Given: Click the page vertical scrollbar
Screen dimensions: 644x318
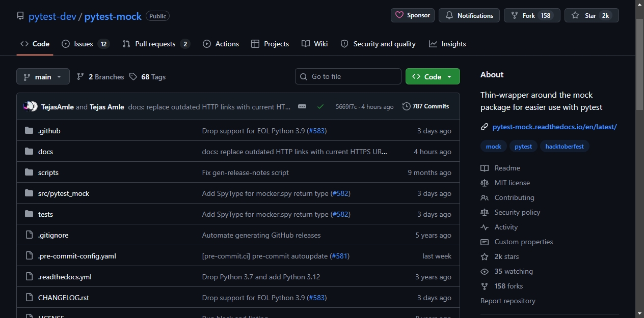Looking at the screenshot, I should [640, 159].
